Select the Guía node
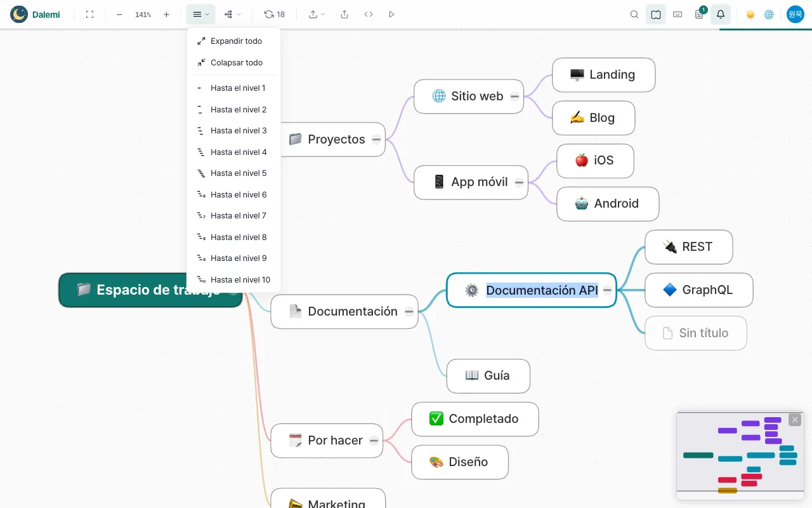The width and height of the screenshot is (812, 508). [488, 376]
